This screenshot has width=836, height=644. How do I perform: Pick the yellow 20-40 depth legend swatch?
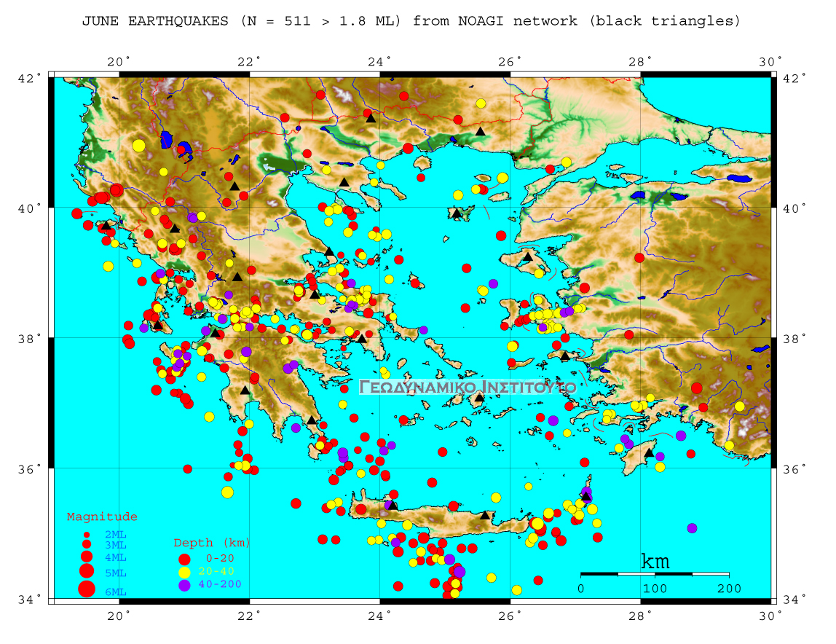(184, 573)
